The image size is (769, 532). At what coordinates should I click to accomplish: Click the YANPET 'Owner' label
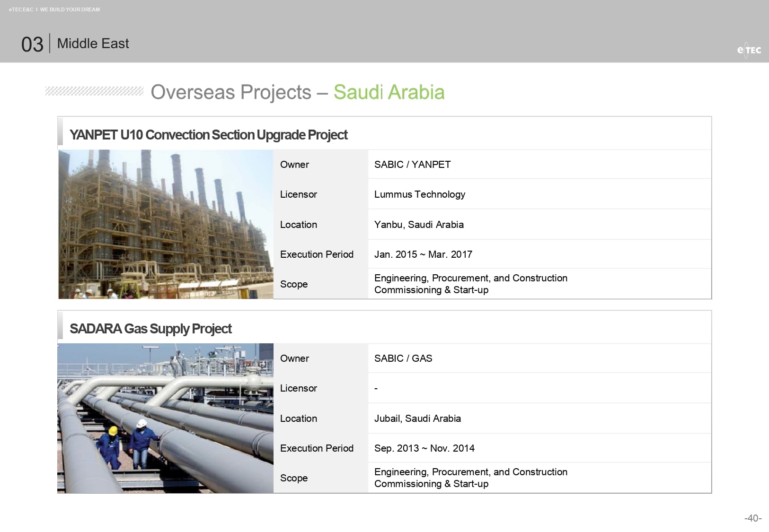pyautogui.click(x=294, y=165)
